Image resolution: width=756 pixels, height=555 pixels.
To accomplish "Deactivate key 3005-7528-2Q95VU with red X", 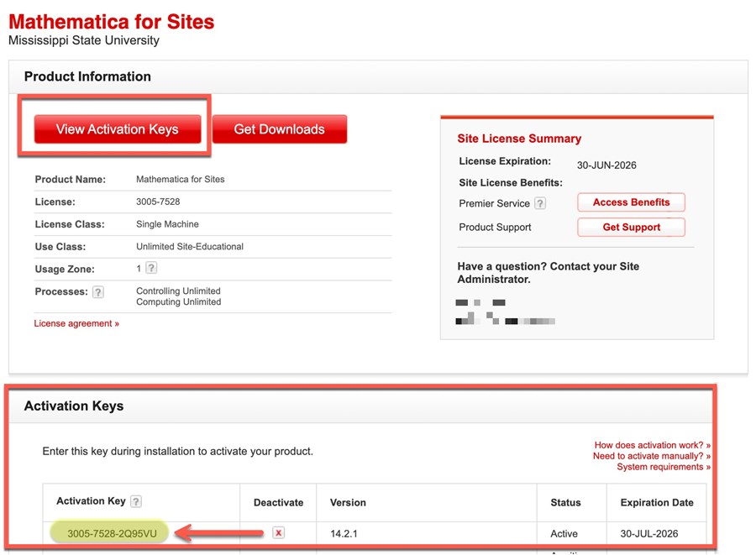I will (x=278, y=533).
